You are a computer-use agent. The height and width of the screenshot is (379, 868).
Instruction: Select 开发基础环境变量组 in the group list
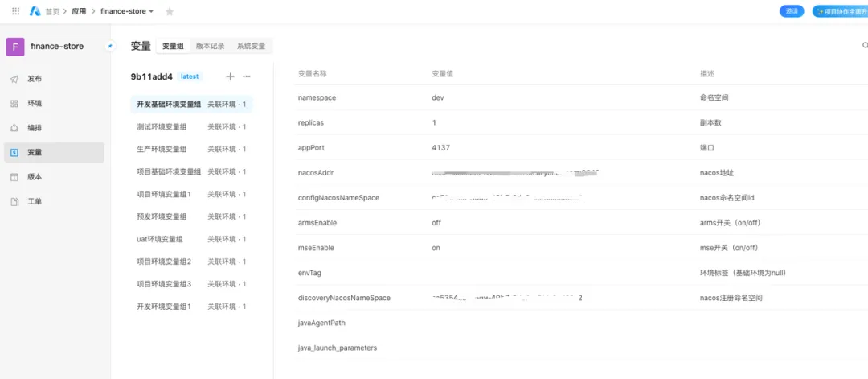click(x=191, y=104)
